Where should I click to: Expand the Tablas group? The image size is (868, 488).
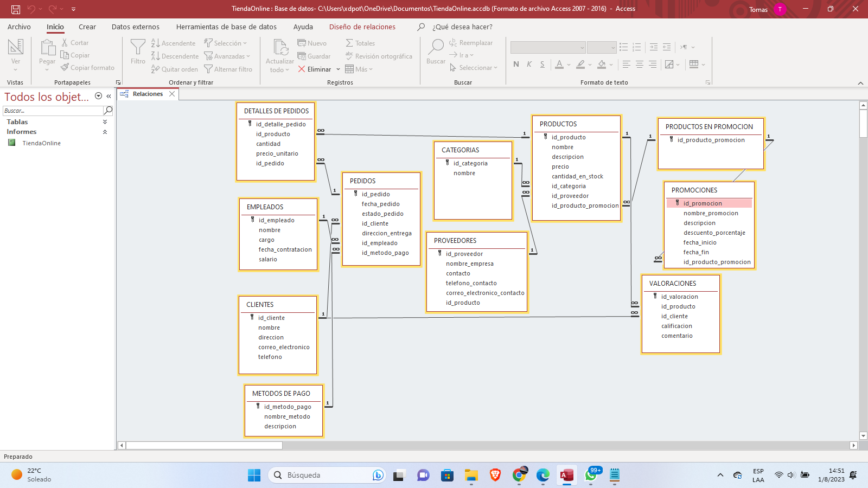105,122
